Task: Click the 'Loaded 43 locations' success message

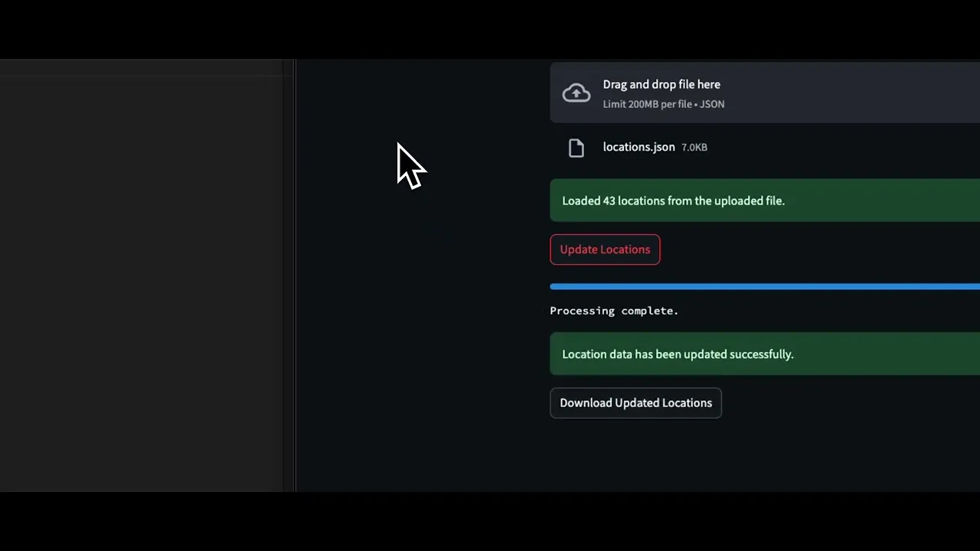Action: tap(765, 201)
